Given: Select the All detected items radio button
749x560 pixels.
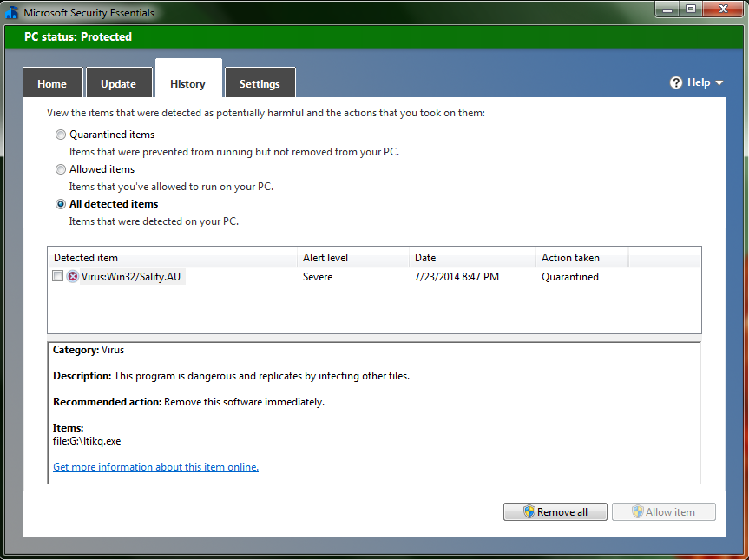Looking at the screenshot, I should 61,204.
